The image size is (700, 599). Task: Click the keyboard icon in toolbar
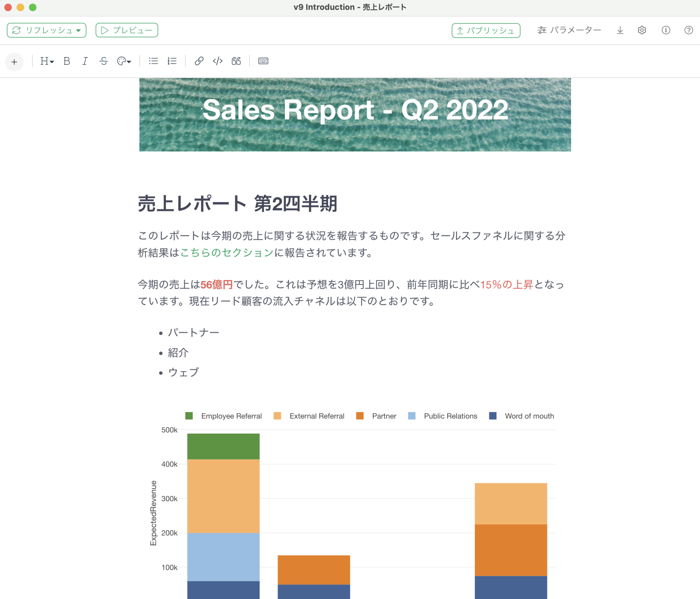coord(263,61)
